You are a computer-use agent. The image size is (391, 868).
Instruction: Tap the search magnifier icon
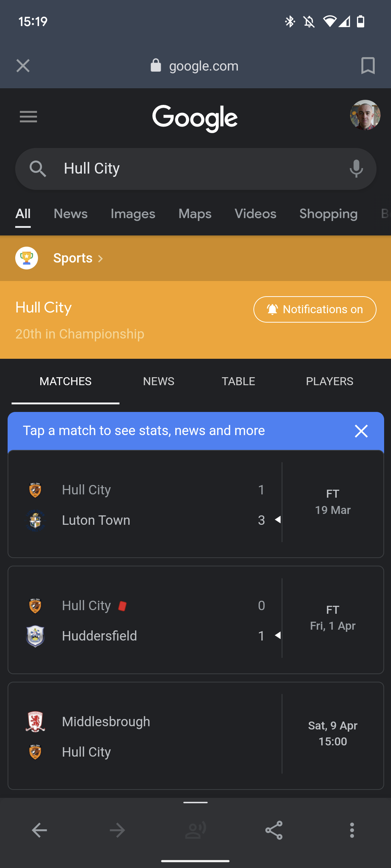[x=38, y=169]
